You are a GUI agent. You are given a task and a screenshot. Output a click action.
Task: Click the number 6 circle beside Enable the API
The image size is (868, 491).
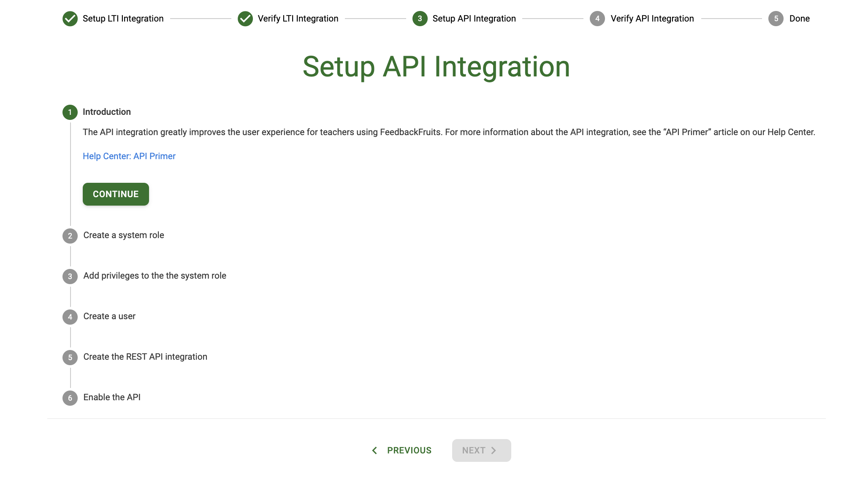[x=70, y=398]
